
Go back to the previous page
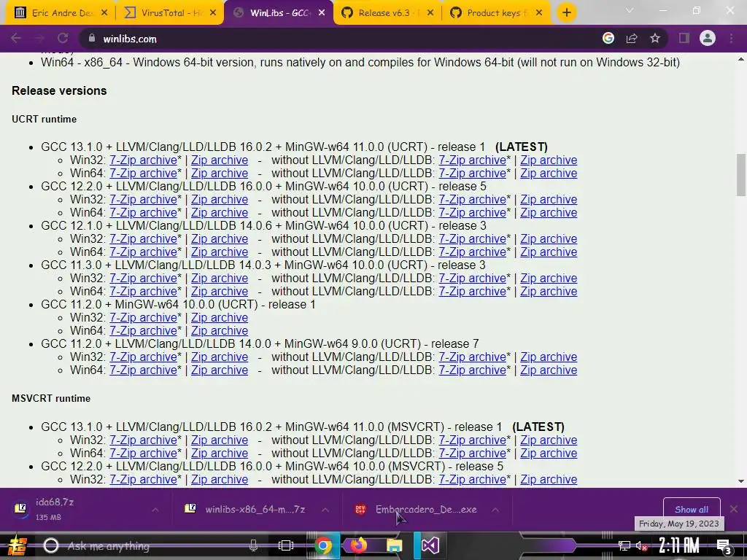16,39
